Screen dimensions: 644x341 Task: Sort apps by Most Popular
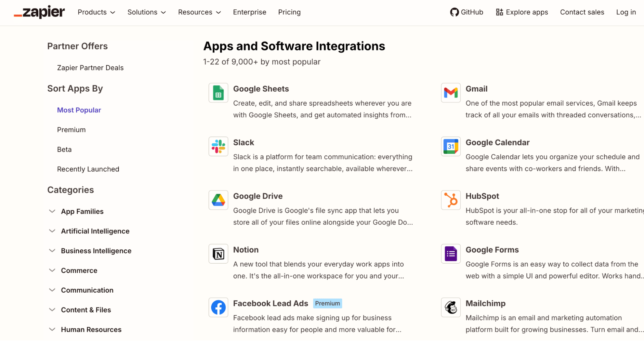(79, 110)
